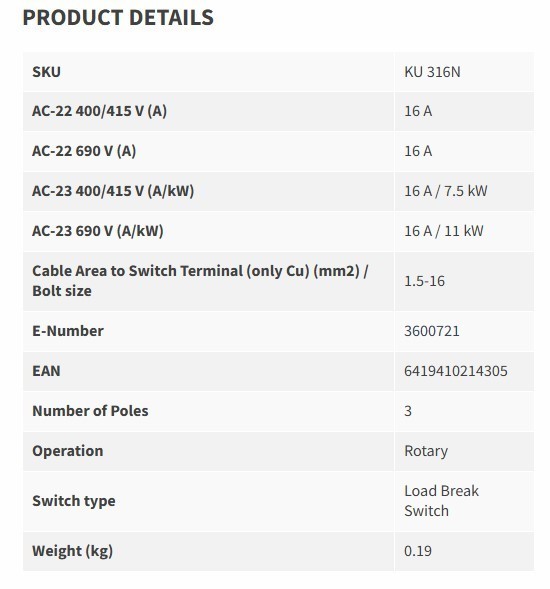
Task: Click the AC-22 690 V (A) label
Action: (84, 151)
